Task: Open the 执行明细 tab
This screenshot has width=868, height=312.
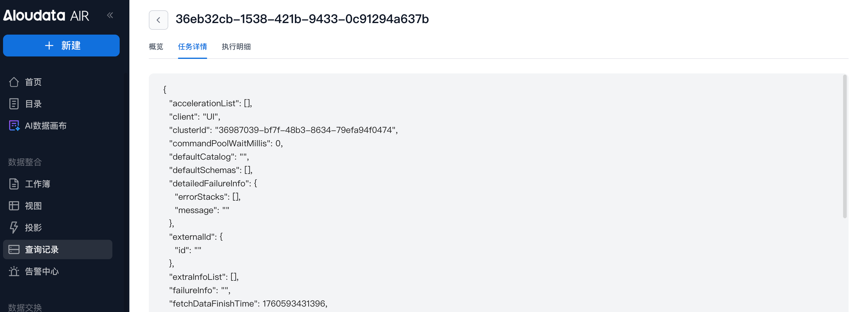Action: 236,47
